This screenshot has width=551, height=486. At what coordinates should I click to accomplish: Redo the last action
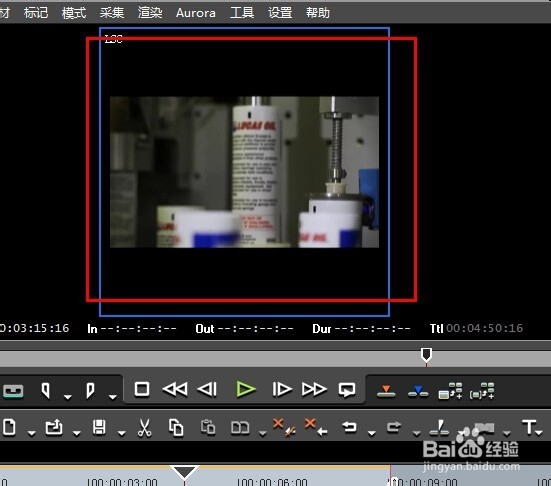(394, 427)
